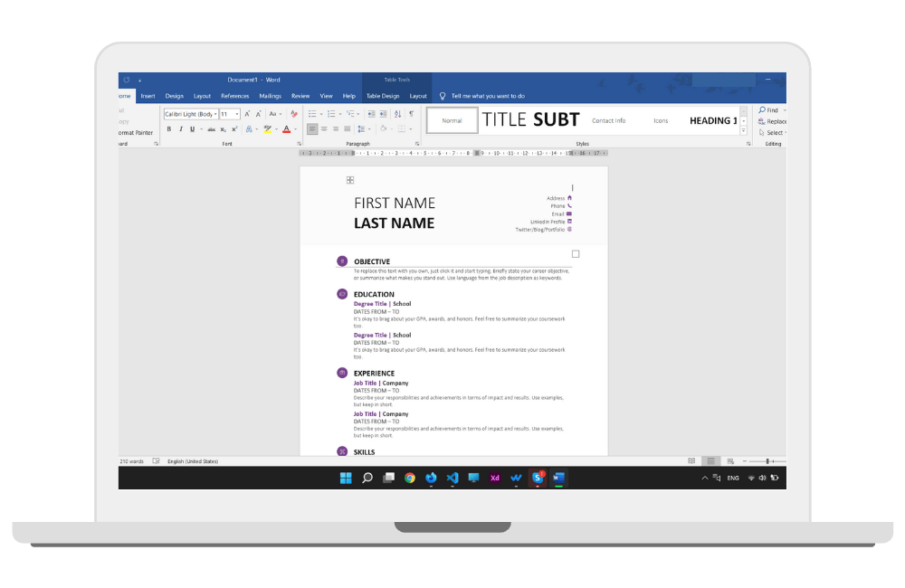905x588 pixels.
Task: Expand underline style dropdown arrow
Action: click(201, 129)
